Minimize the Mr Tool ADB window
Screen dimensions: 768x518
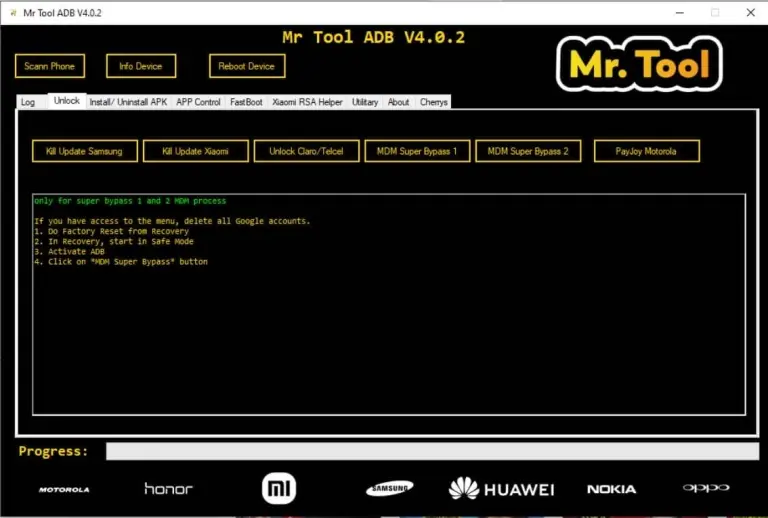pyautogui.click(x=680, y=13)
